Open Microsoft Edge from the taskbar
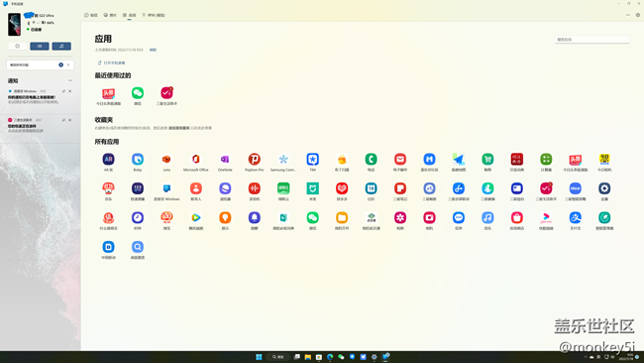This screenshot has width=644, height=363. [x=330, y=357]
